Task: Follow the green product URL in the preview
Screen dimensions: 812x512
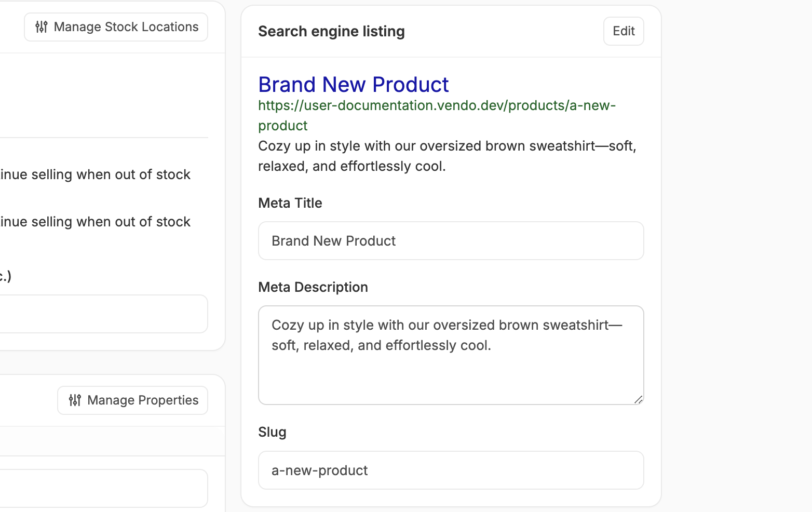Action: tap(436, 106)
